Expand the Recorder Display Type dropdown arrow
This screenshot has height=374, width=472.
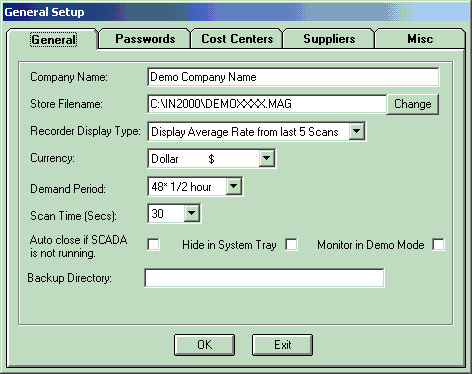[356, 131]
